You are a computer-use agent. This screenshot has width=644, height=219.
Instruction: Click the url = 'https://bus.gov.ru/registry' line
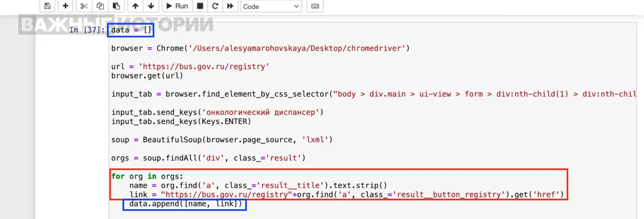click(190, 67)
